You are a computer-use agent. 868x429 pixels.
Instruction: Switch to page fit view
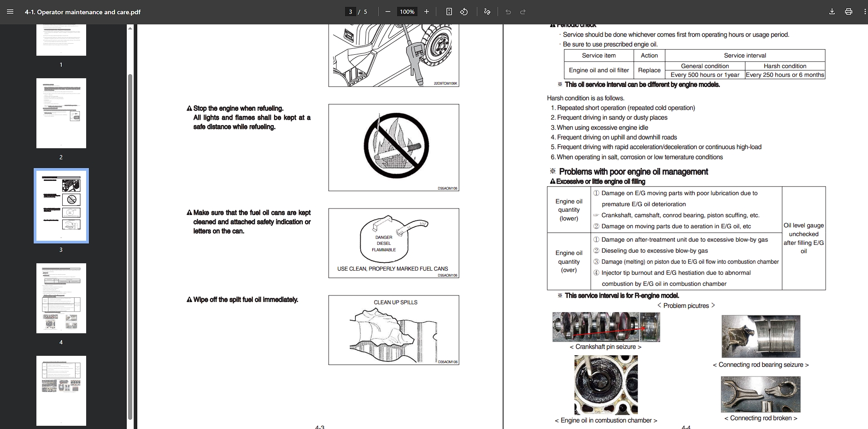point(449,12)
